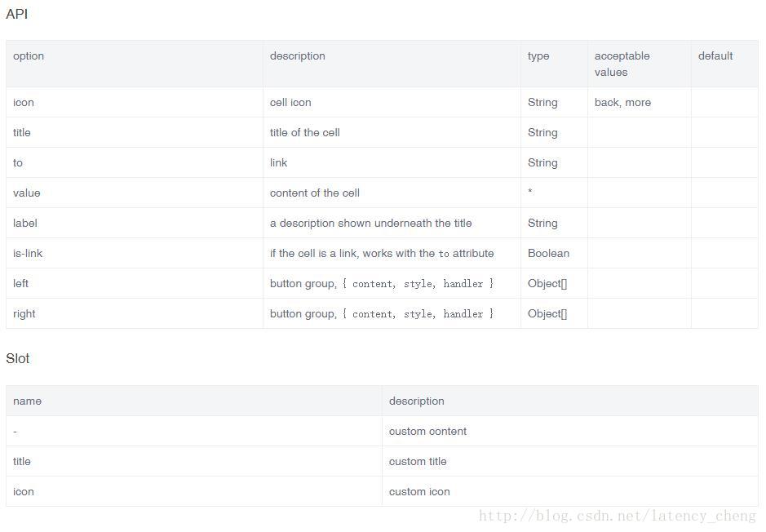Click 'back, more' acceptable values cell
Image resolution: width=766 pixels, height=532 pixels.
(622, 103)
